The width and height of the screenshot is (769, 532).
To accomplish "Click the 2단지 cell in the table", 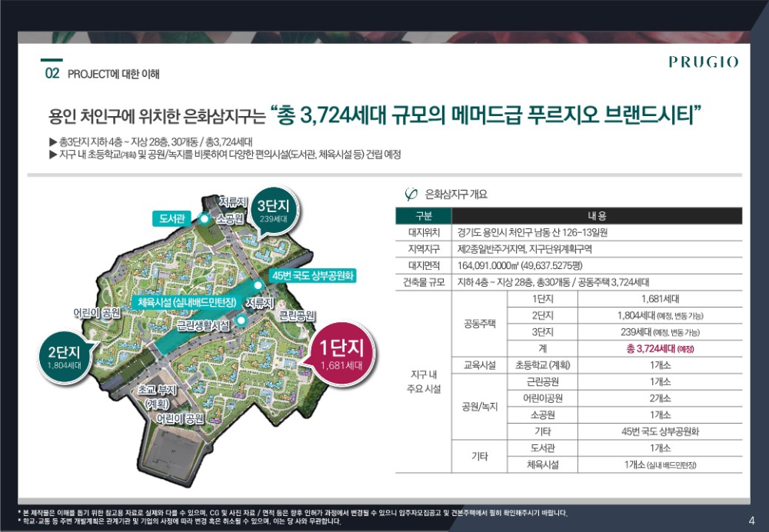I will tap(542, 316).
